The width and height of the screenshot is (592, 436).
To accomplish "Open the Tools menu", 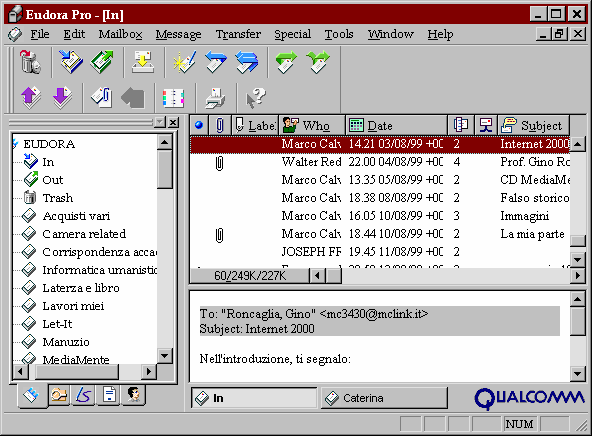I will pyautogui.click(x=339, y=34).
